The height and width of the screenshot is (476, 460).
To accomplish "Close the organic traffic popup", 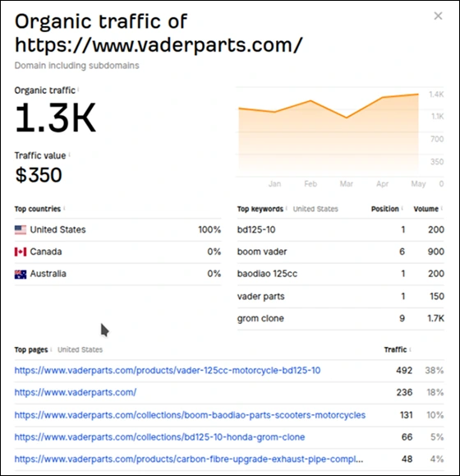I will click(x=438, y=16).
